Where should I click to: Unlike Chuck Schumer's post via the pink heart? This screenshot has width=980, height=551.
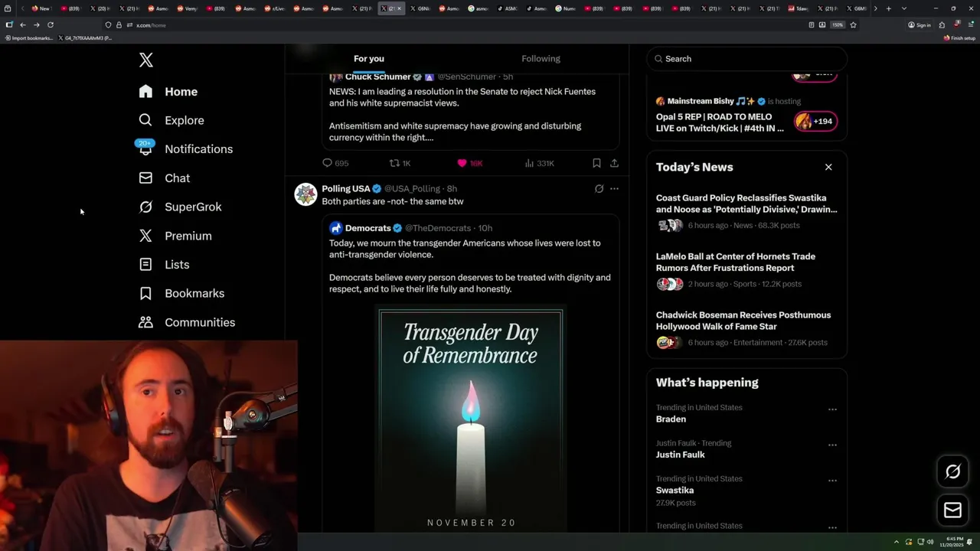tap(469, 163)
